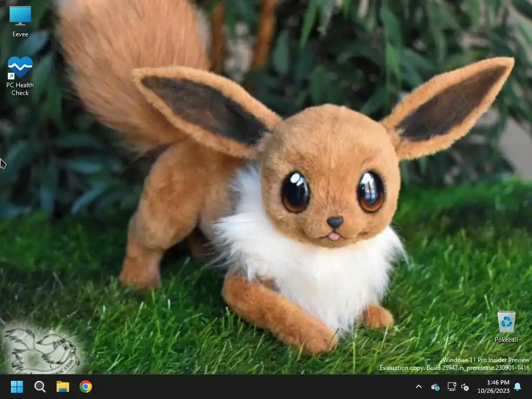
Task: Click the muted volume tray icon
Action: click(x=465, y=387)
